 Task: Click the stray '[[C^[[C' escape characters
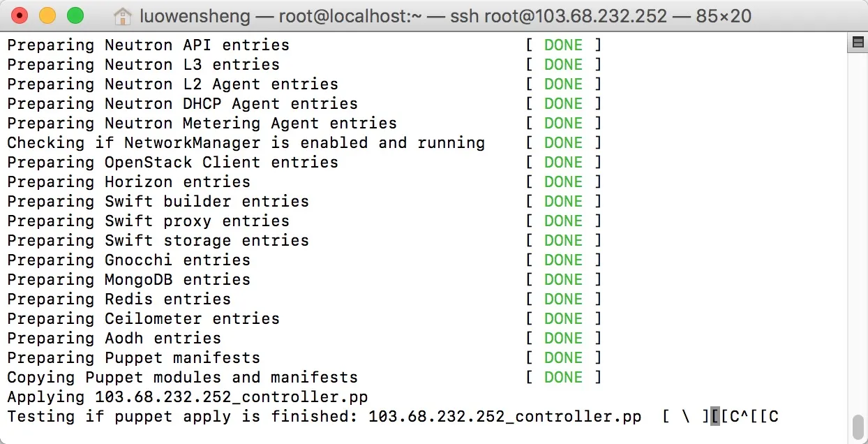coord(749,417)
